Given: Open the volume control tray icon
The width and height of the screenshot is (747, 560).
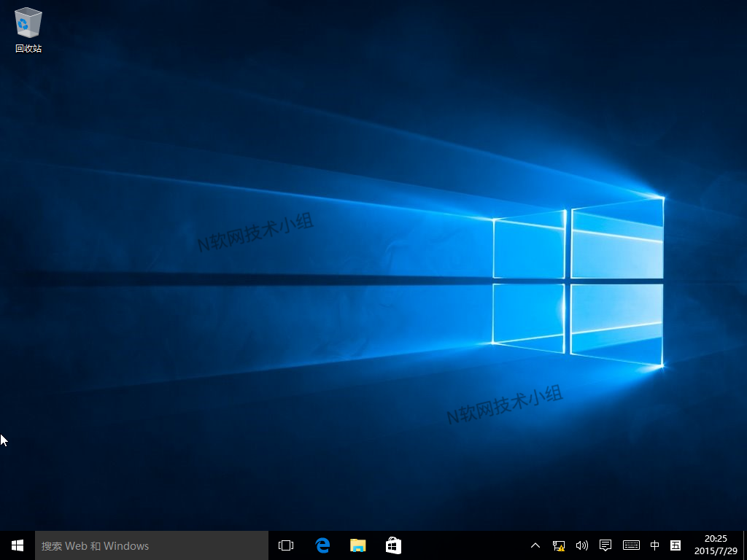Looking at the screenshot, I should pos(581,545).
